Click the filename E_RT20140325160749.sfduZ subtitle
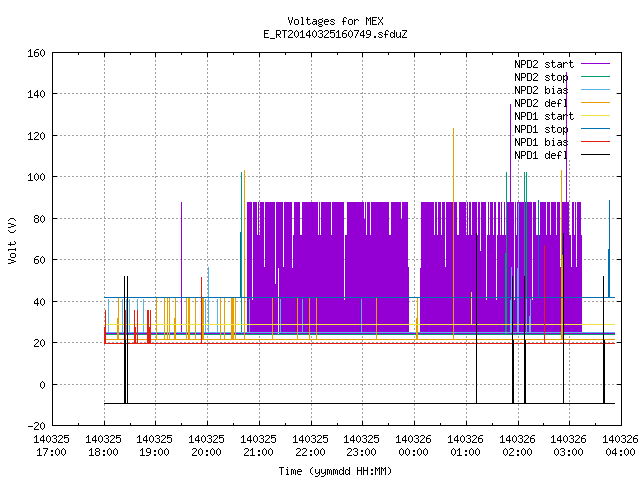Image resolution: width=640 pixels, height=480 pixels. pos(335,34)
